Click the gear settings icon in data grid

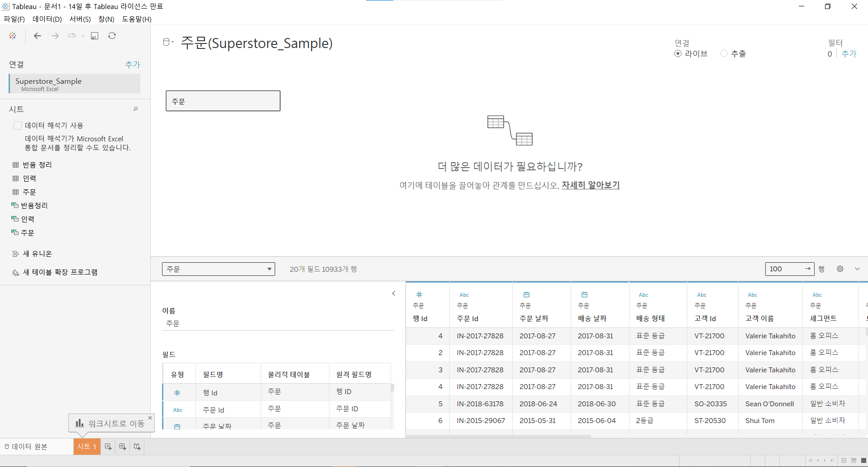[x=840, y=269]
